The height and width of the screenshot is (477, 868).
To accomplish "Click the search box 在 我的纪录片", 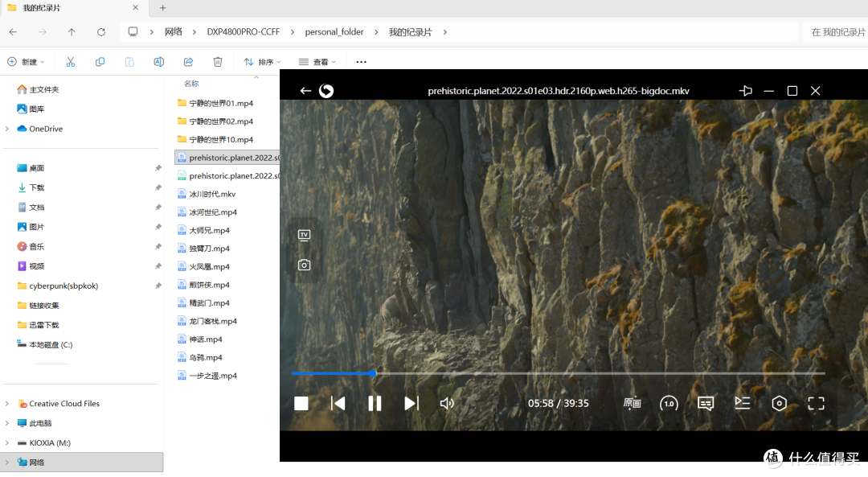I will (834, 32).
